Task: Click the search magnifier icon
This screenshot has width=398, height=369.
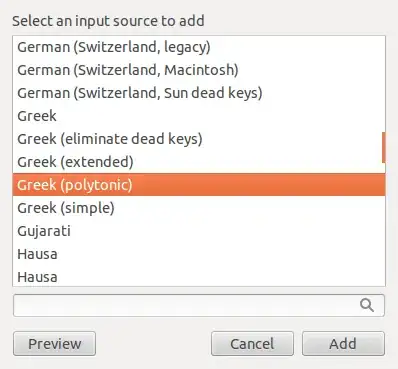Action: (367, 305)
